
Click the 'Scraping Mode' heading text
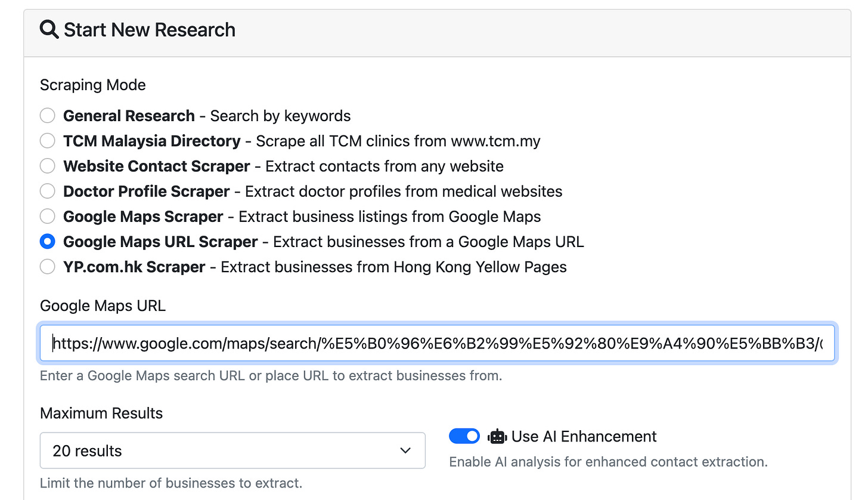(x=92, y=85)
